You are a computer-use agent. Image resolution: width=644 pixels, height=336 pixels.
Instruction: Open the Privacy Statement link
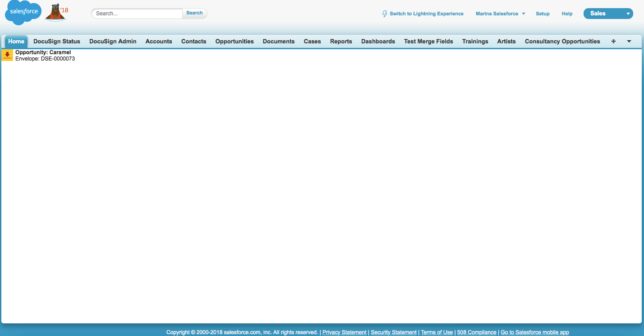coord(344,332)
